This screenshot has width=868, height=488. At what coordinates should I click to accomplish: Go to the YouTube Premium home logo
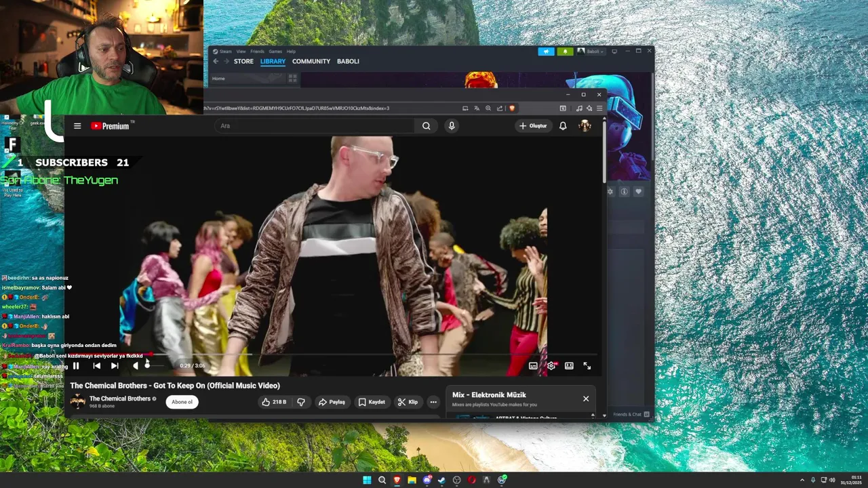point(110,126)
